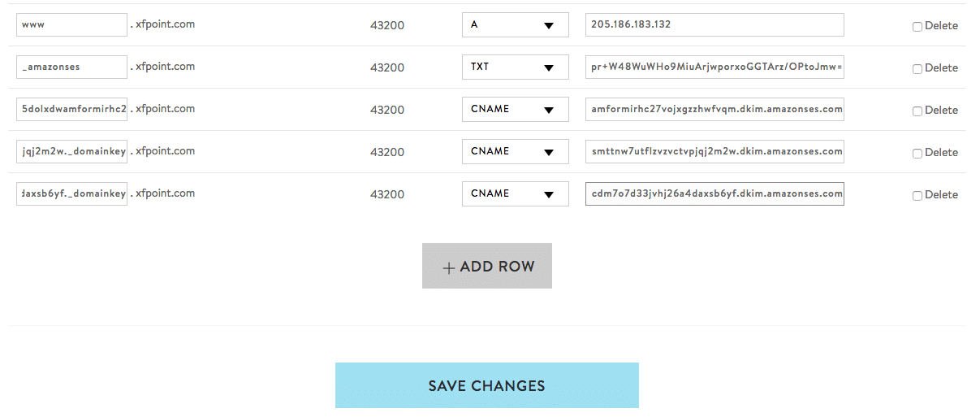Screen dimensions: 980x417
Task: Edit the www host name field
Action: click(71, 24)
